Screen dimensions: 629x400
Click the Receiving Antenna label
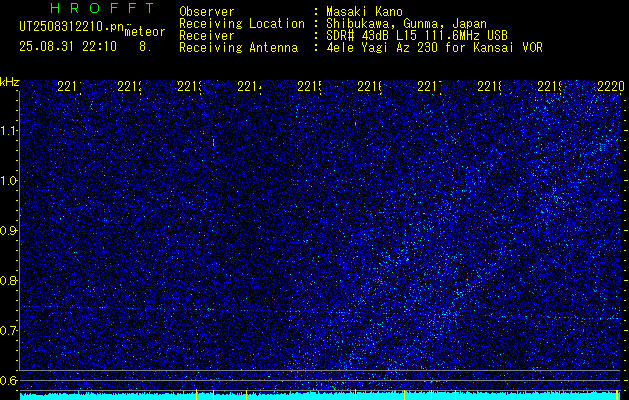point(239,48)
